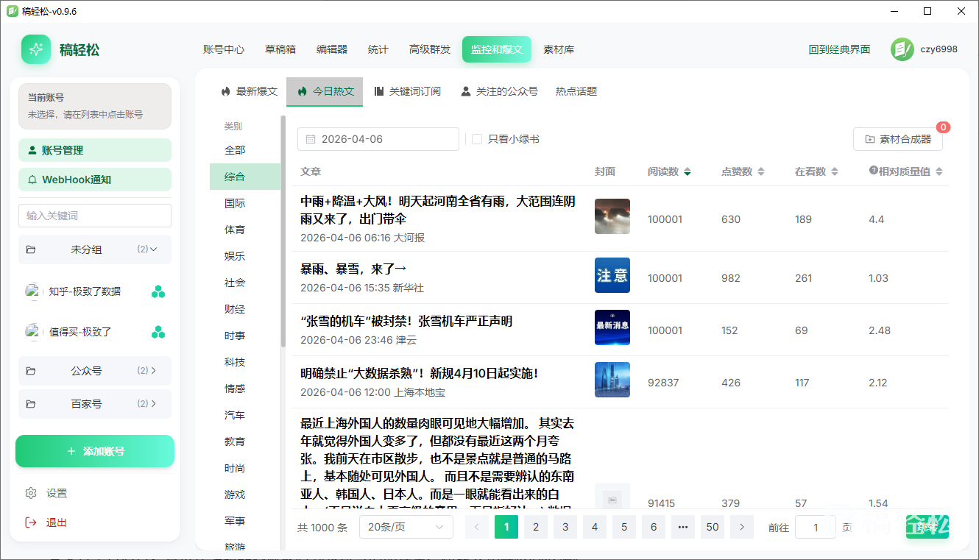Viewport: 979px width, 560px height.
Task: Switch to the 最新爆文 tab
Action: pyautogui.click(x=249, y=91)
